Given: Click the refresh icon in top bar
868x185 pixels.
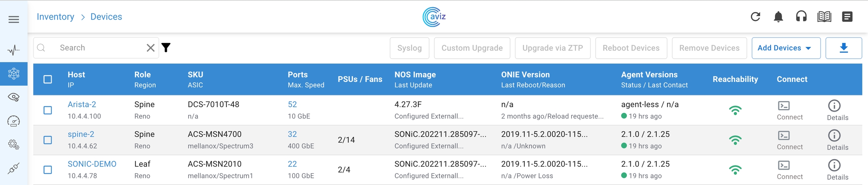Looking at the screenshot, I should click(755, 17).
